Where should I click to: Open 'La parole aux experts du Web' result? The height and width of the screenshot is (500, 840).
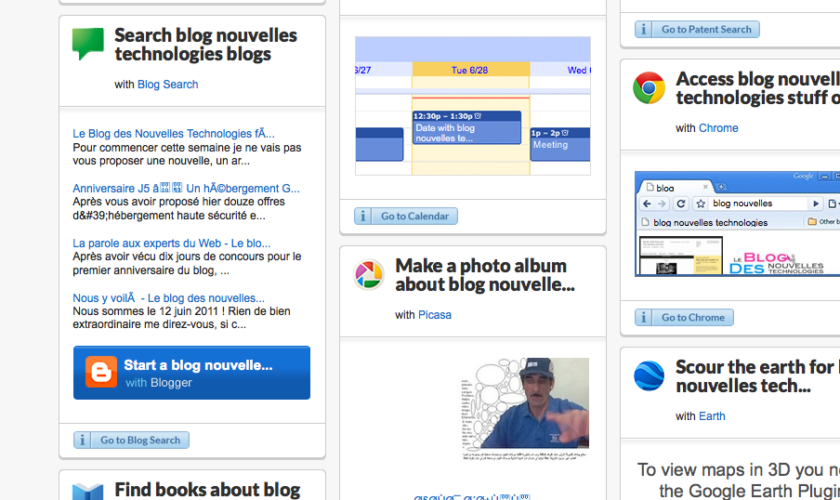click(171, 242)
